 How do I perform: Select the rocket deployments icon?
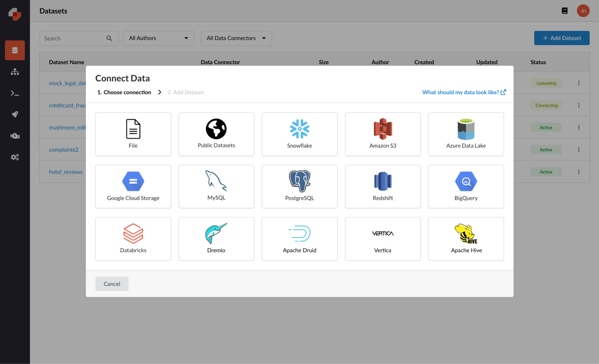tap(15, 114)
